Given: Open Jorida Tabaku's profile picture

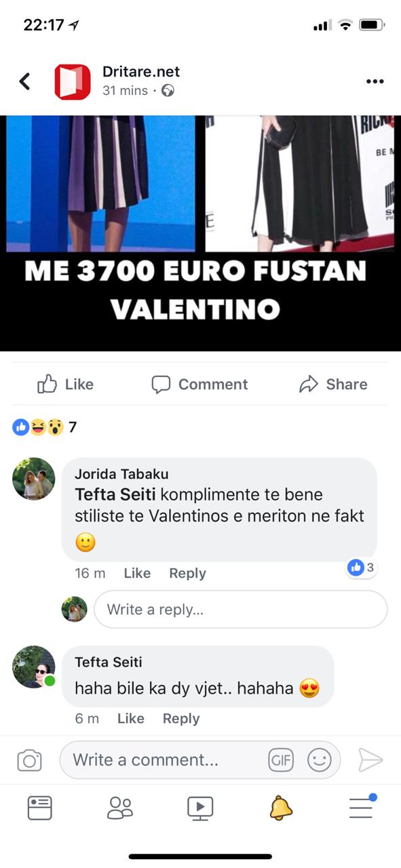Looking at the screenshot, I should 33,479.
